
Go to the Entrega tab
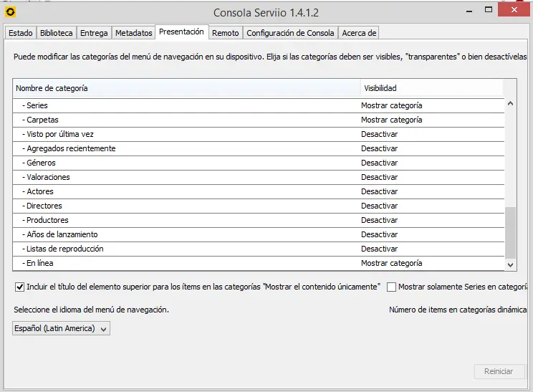pyautogui.click(x=94, y=33)
